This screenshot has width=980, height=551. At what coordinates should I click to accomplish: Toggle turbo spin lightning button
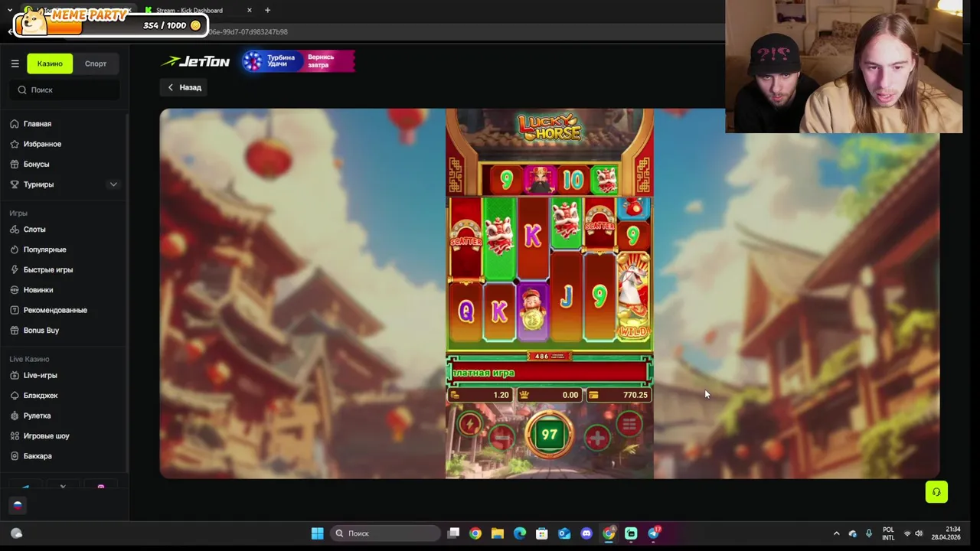tap(470, 425)
